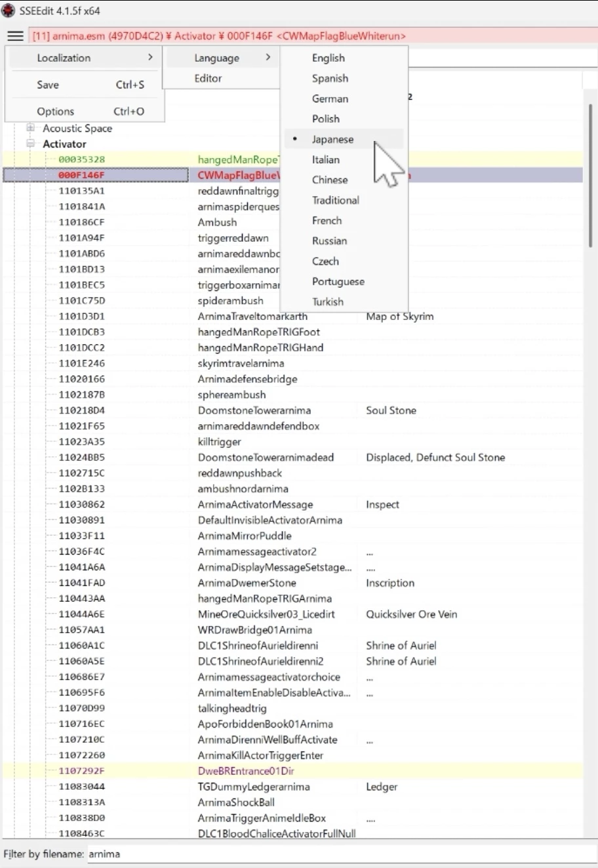Select Russian language option
598x868 pixels.
point(344,241)
